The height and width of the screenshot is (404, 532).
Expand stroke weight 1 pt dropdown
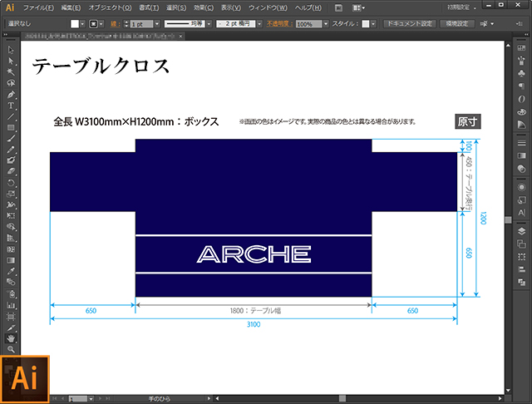point(157,24)
